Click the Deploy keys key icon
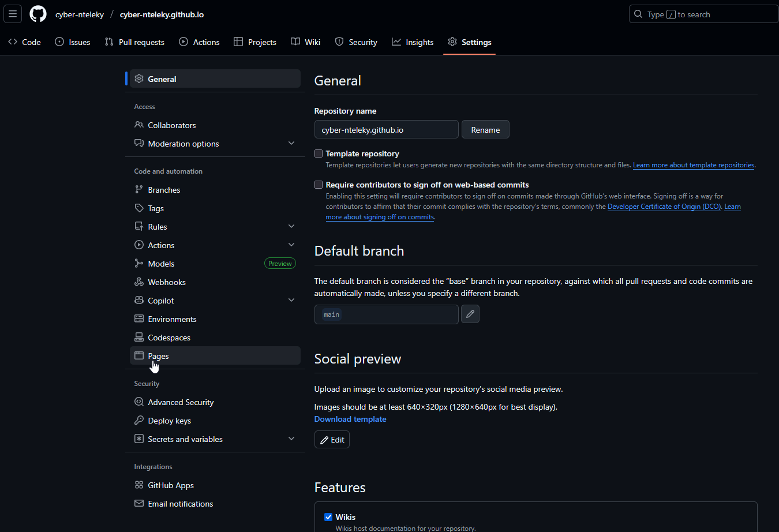This screenshot has width=779, height=532. pyautogui.click(x=139, y=420)
